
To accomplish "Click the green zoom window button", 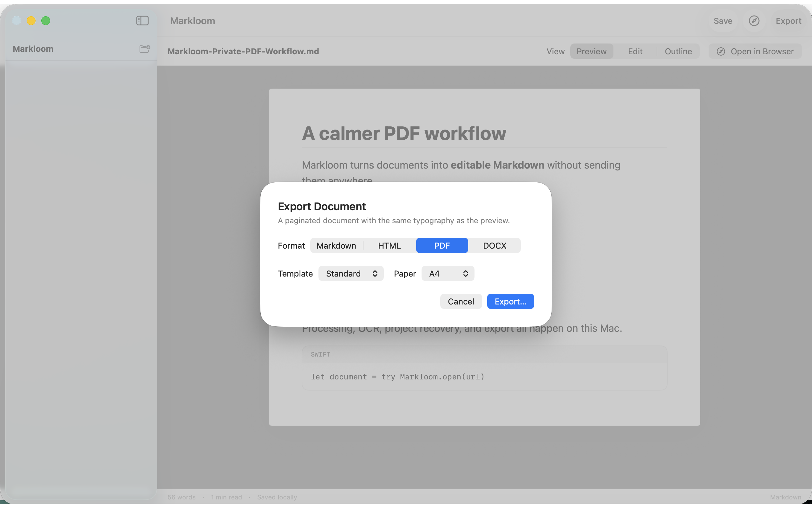I will 46,21.
